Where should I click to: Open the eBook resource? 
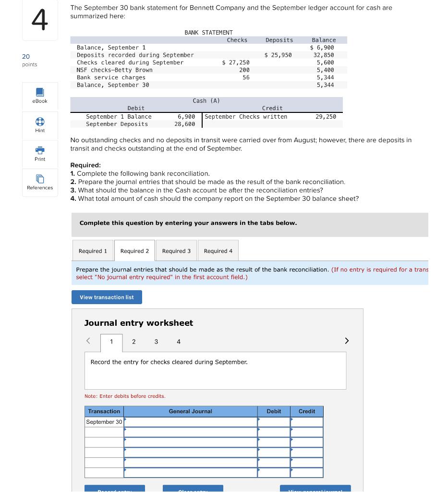click(x=40, y=96)
